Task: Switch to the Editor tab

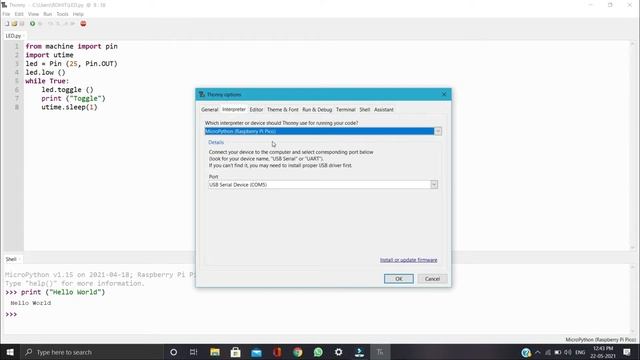Action: [x=256, y=109]
